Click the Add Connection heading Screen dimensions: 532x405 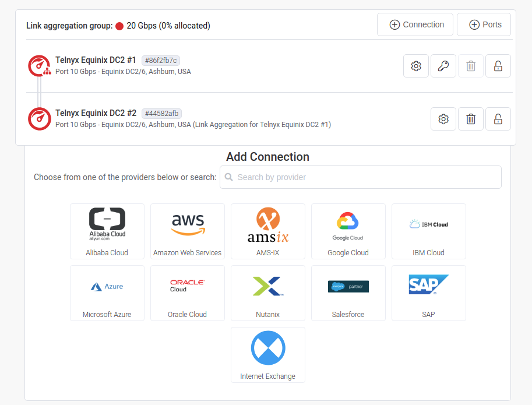tap(267, 157)
